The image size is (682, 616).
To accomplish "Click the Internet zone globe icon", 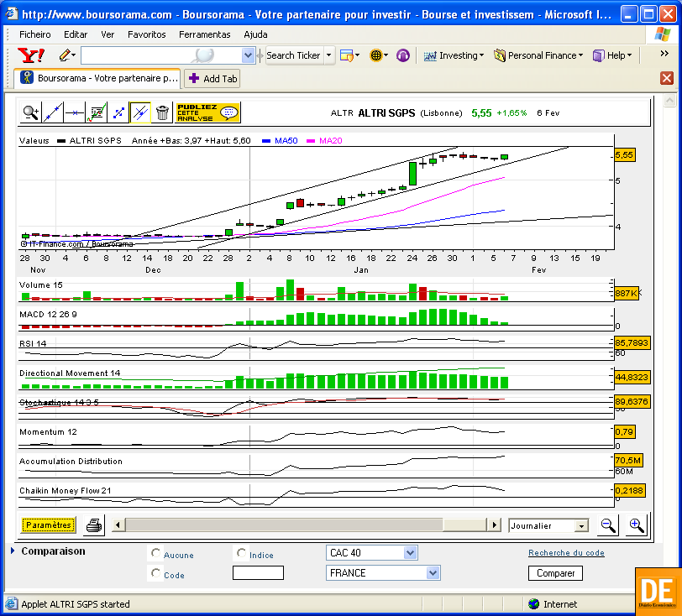I will click(x=533, y=603).
